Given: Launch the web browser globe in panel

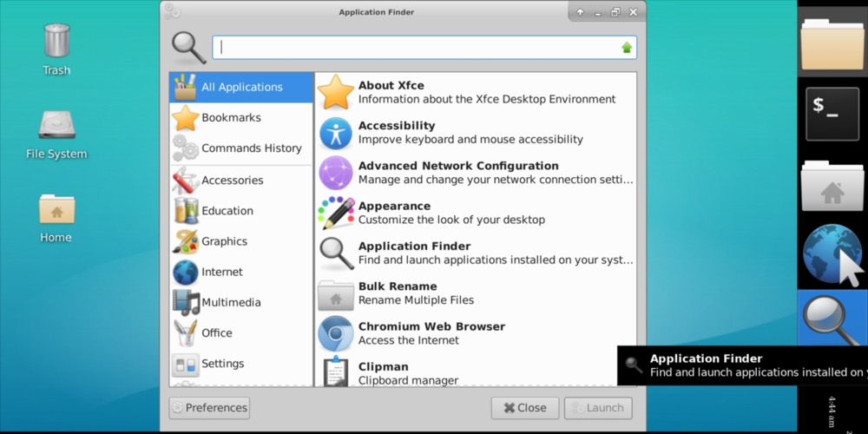Looking at the screenshot, I should 832,254.
